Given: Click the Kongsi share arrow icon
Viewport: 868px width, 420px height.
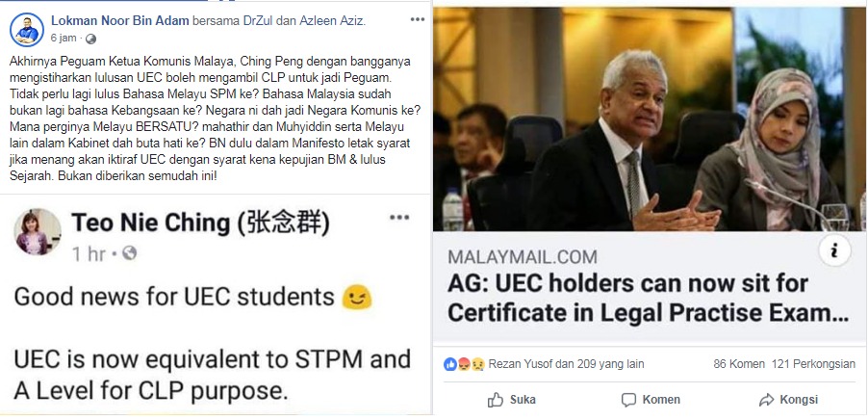Looking at the screenshot, I should click(x=767, y=400).
